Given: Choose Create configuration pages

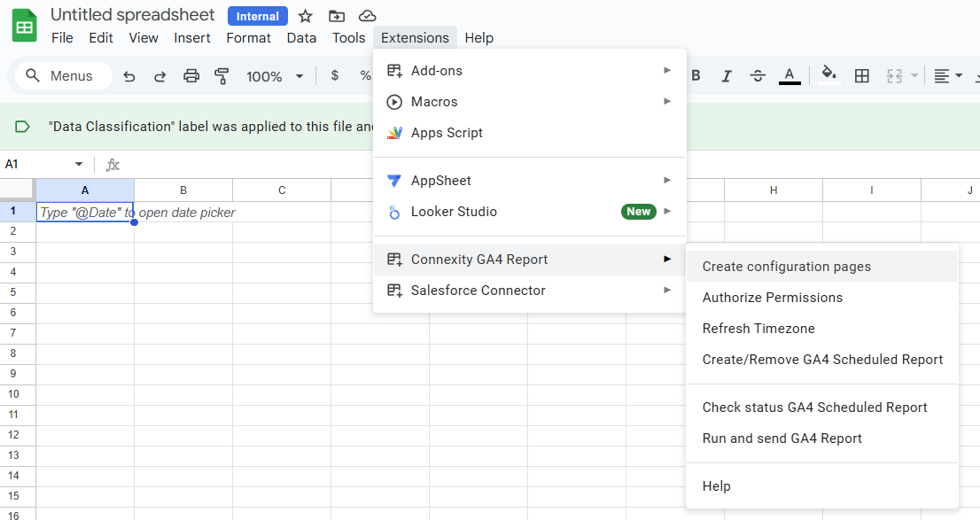Looking at the screenshot, I should coord(822,267).
